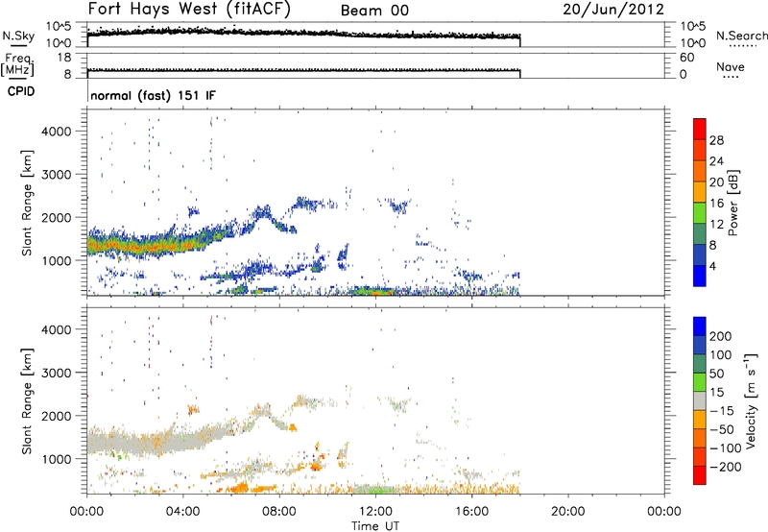
Task: Click the orange velocity patch near 06:30 at low range
Action: click(239, 487)
